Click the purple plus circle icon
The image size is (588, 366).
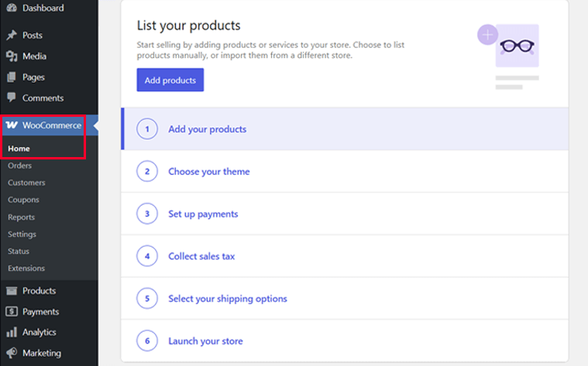tap(487, 35)
